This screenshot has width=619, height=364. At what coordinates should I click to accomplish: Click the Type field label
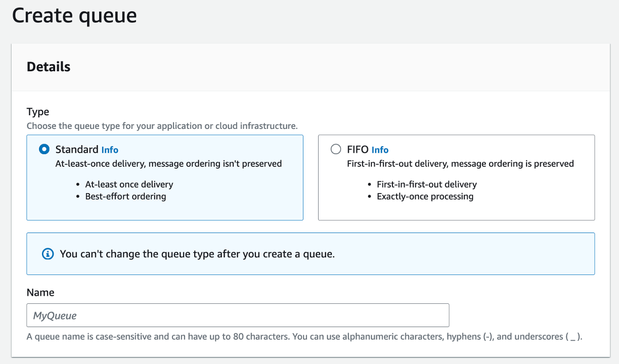(38, 112)
